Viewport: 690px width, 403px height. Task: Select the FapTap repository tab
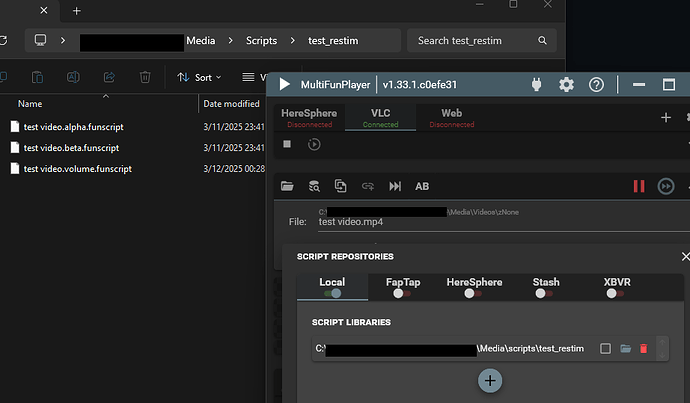[x=403, y=288]
